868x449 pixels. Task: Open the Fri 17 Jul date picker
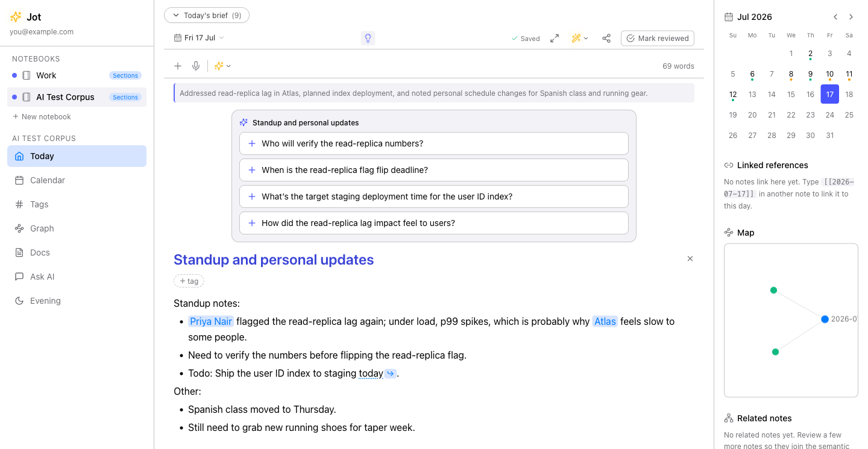tap(199, 38)
